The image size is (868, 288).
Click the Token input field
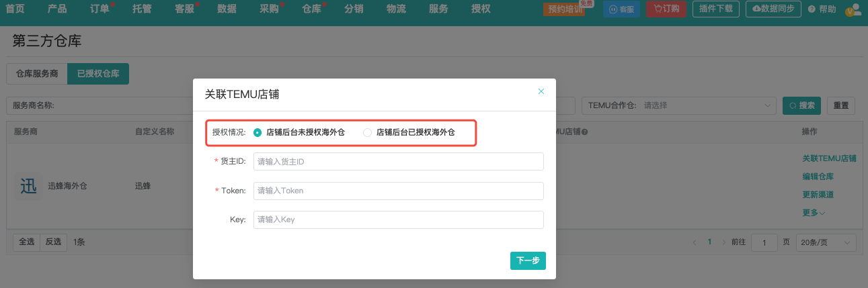coord(398,191)
